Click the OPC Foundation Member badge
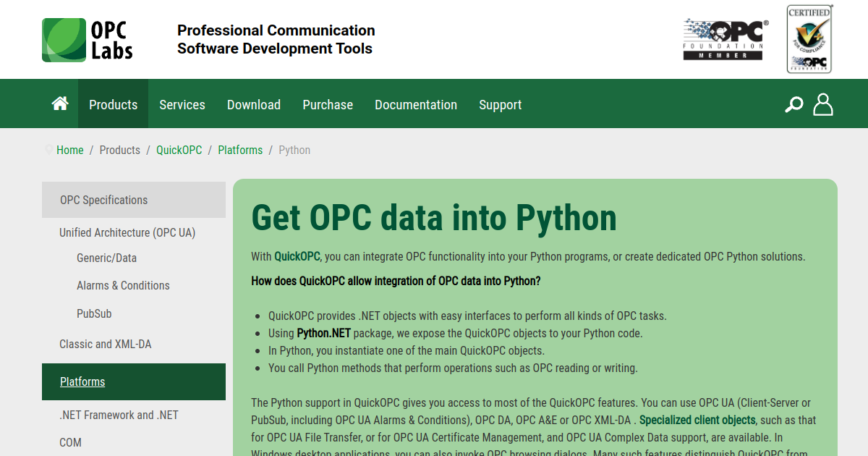The image size is (868, 456). (726, 39)
